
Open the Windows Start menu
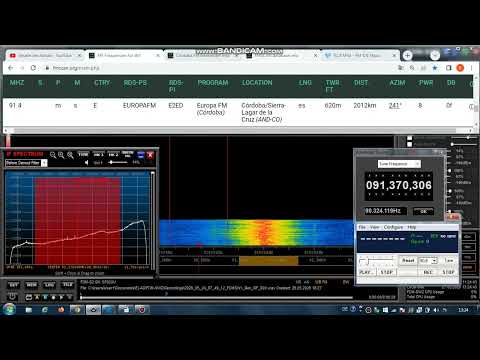coord(9,310)
